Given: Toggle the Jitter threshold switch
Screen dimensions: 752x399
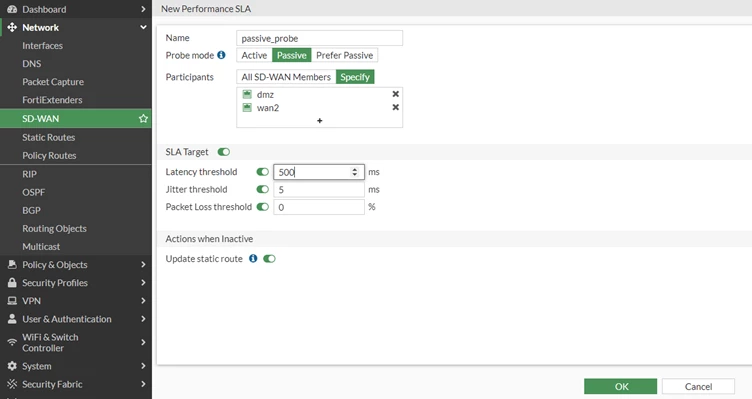Looking at the screenshot, I should pyautogui.click(x=262, y=189).
